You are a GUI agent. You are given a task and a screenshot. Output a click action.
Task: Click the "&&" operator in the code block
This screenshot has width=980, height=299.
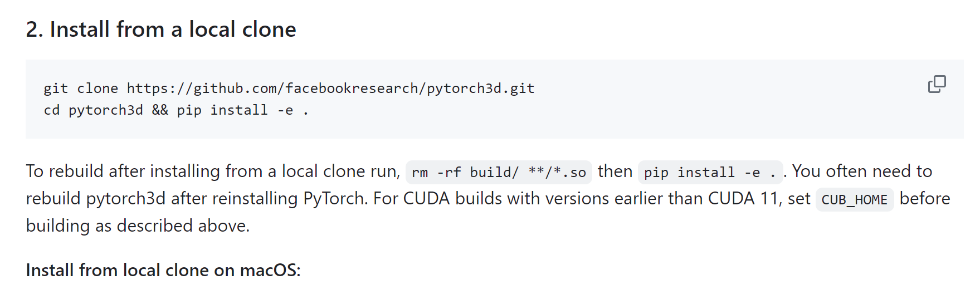point(160,110)
